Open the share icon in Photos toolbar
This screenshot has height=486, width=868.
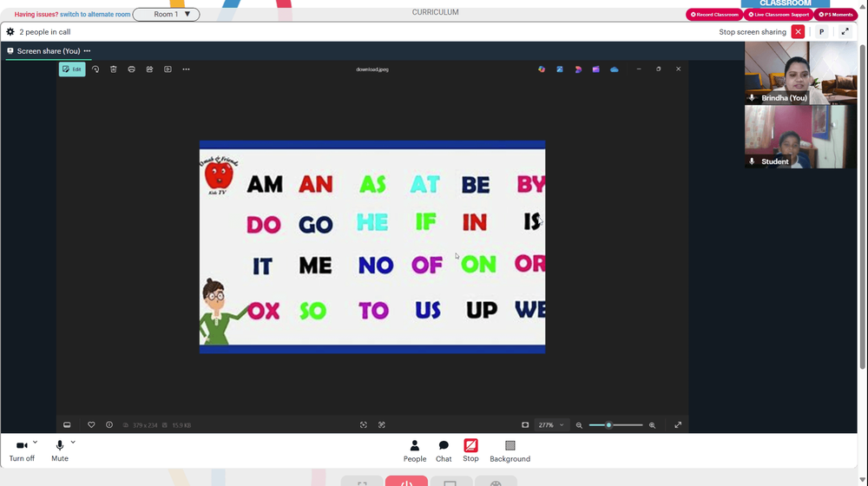pos(149,69)
